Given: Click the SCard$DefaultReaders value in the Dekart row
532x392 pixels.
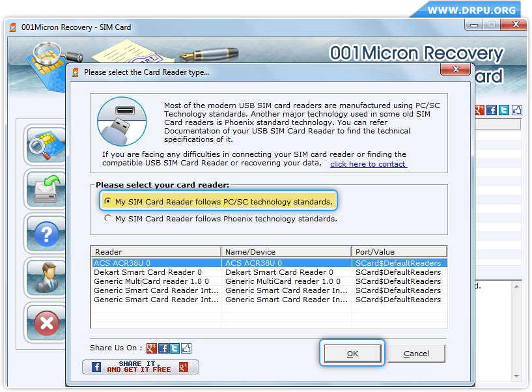Looking at the screenshot, I should 398,272.
